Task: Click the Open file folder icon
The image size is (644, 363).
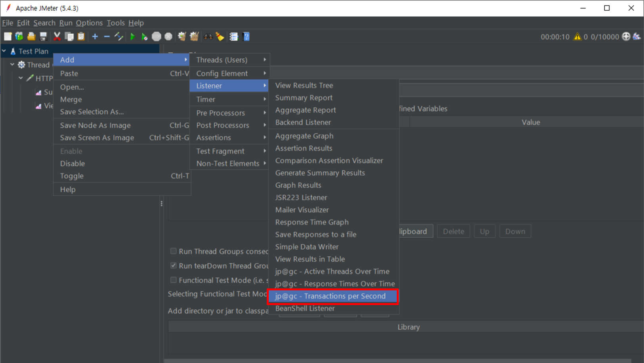Action: coord(31,36)
